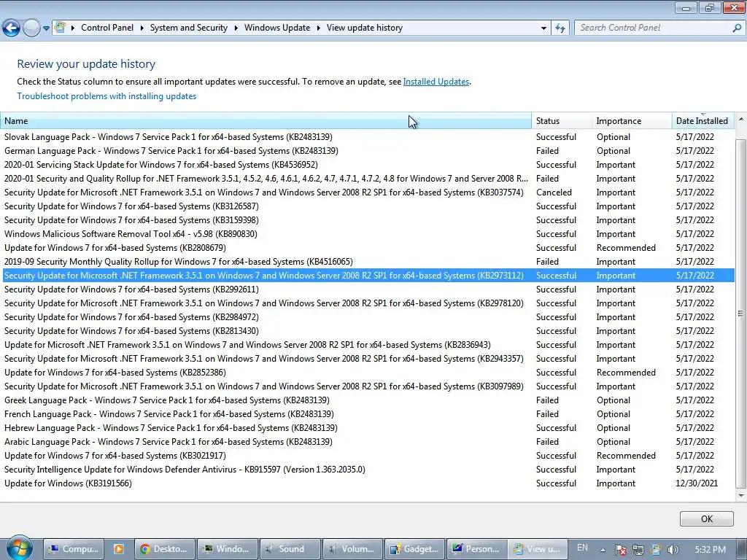Click the address bar refresh button
Screen dimensions: 747x560
(560, 28)
